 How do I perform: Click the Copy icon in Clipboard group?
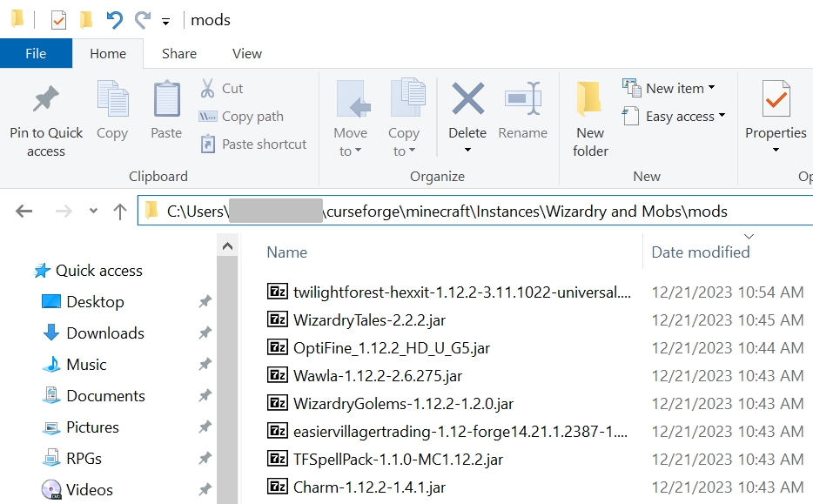click(111, 100)
